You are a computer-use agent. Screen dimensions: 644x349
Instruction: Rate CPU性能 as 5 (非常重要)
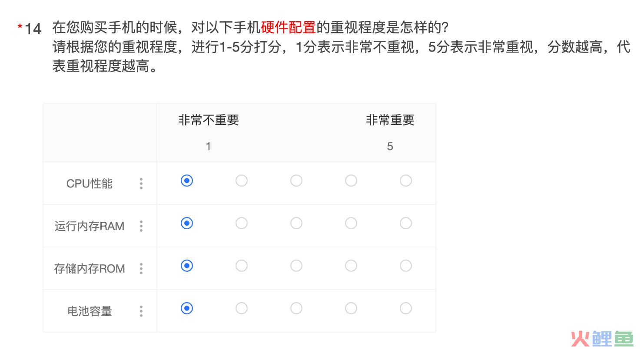(406, 181)
